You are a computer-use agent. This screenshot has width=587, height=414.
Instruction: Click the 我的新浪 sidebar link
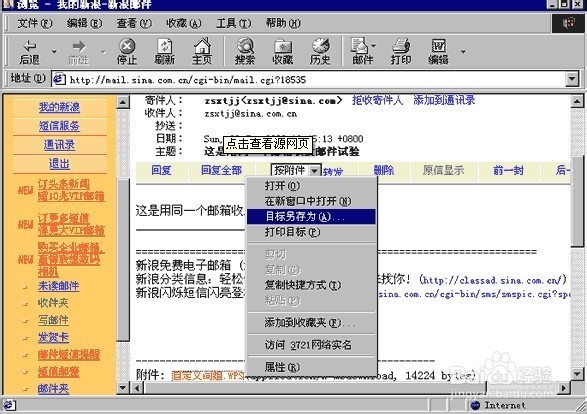tap(59, 107)
